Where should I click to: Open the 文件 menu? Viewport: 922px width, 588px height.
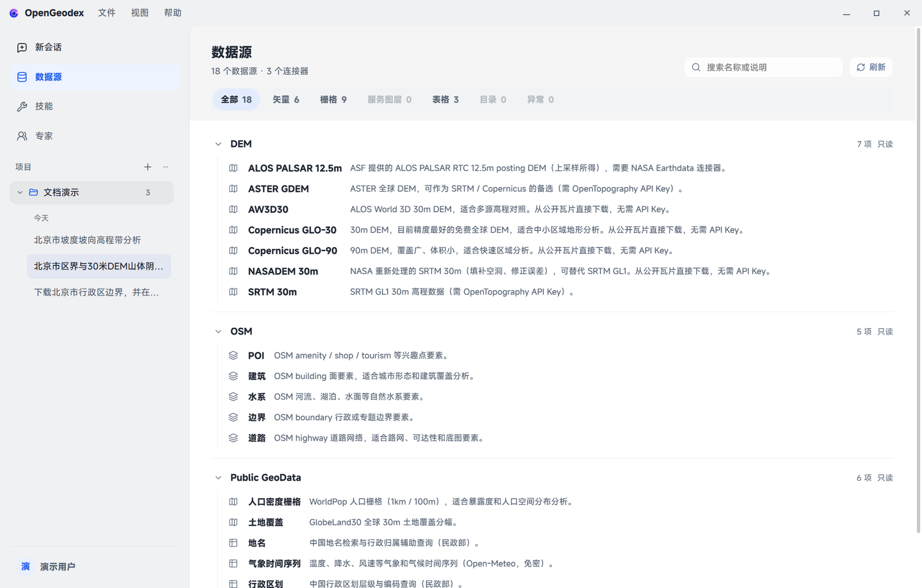107,13
